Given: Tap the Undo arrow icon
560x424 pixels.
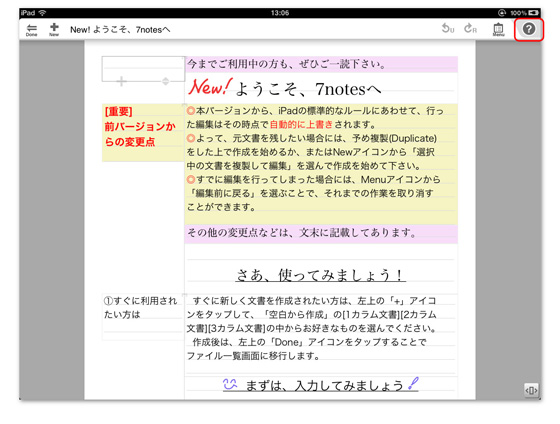Looking at the screenshot, I should (x=448, y=28).
